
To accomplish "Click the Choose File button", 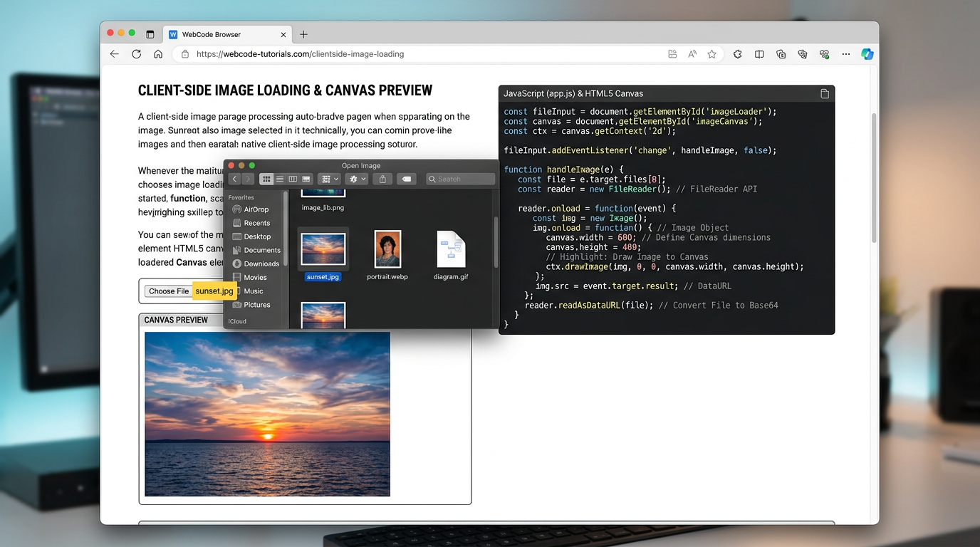I will [x=169, y=291].
